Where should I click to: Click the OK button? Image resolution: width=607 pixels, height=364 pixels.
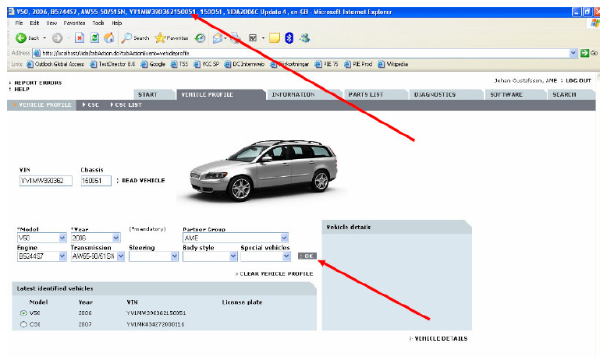pos(307,256)
